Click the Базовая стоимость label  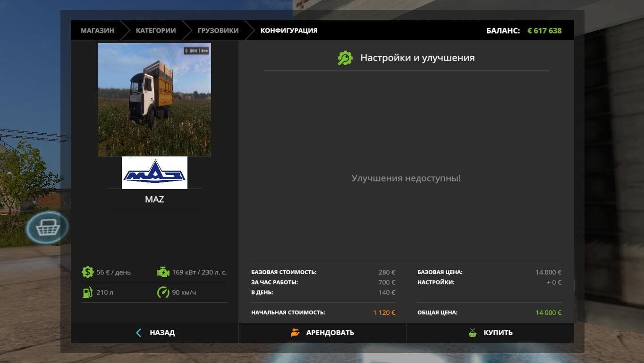(x=284, y=272)
